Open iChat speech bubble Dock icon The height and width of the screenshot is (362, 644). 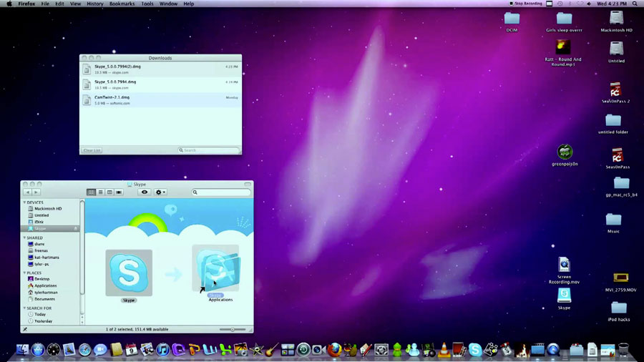click(x=100, y=350)
